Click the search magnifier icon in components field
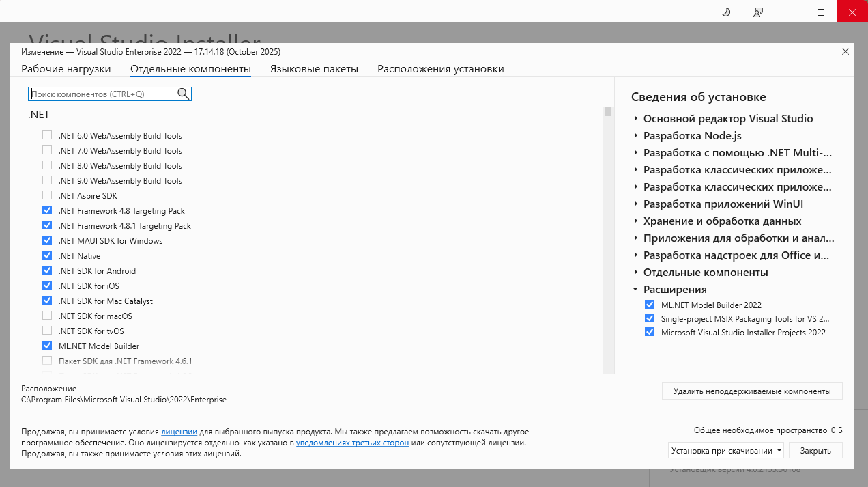Image resolution: width=868 pixels, height=487 pixels. [183, 94]
